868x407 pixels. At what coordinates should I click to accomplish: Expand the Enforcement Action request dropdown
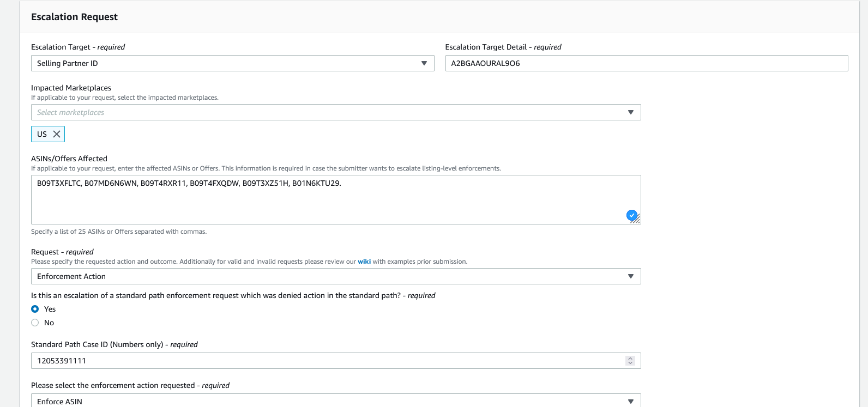point(327,276)
